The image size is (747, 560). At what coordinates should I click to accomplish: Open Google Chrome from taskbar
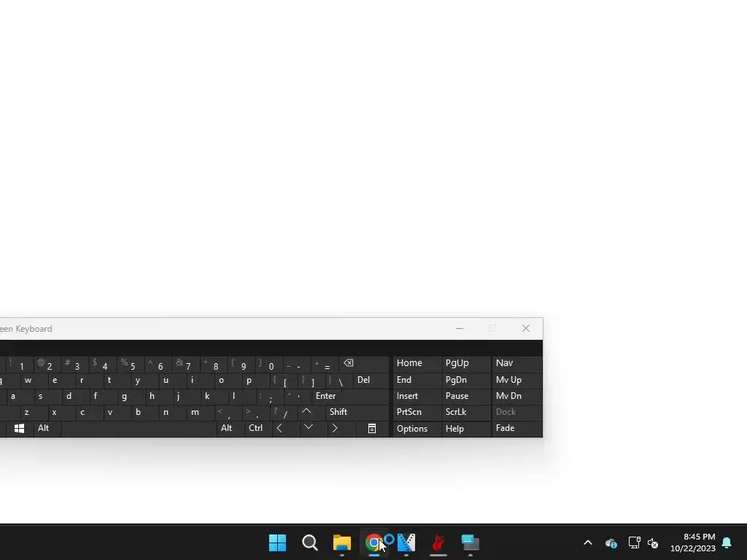pos(374,542)
